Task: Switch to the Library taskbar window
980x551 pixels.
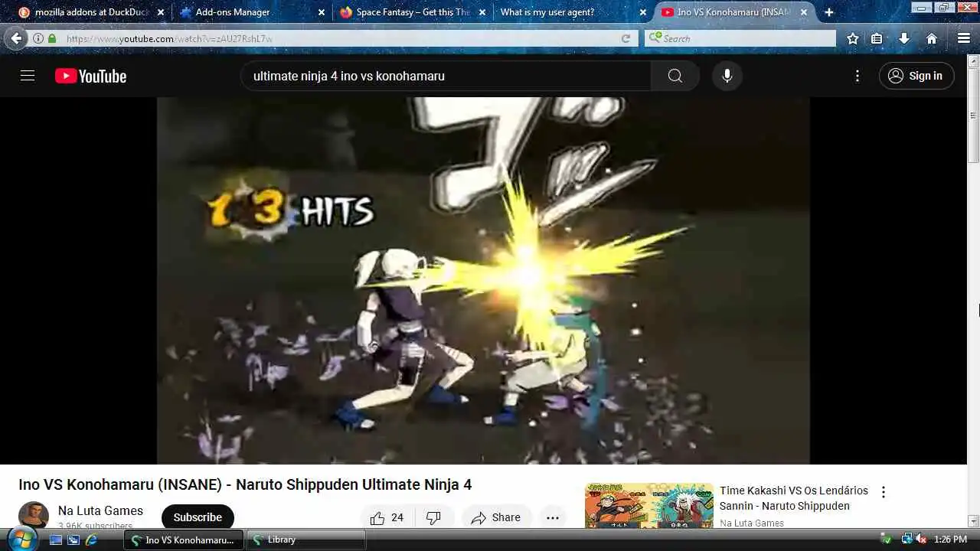Action: (x=306, y=540)
